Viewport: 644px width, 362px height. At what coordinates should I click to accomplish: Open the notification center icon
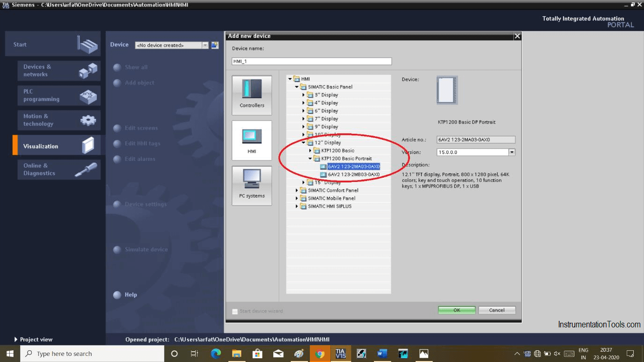630,354
